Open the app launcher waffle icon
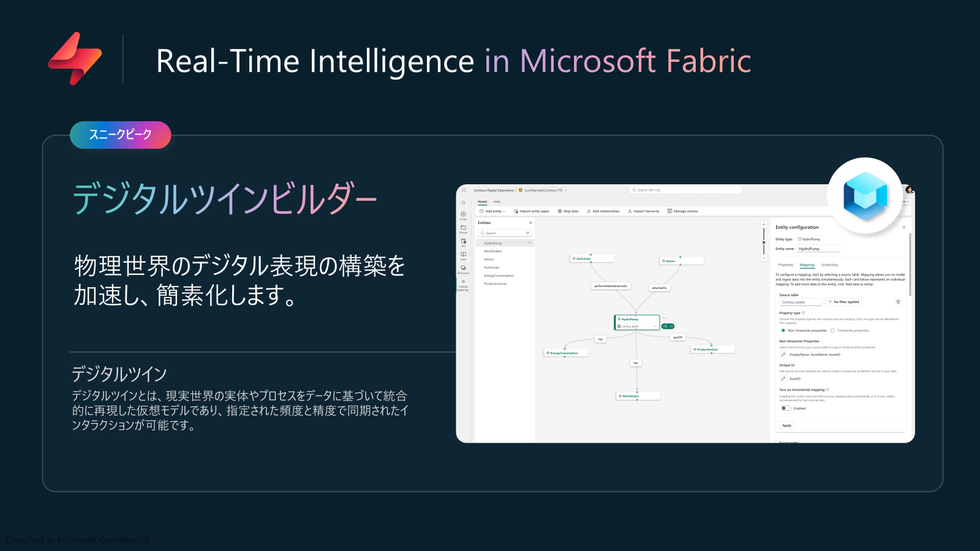The height and width of the screenshot is (551, 980). point(464,190)
